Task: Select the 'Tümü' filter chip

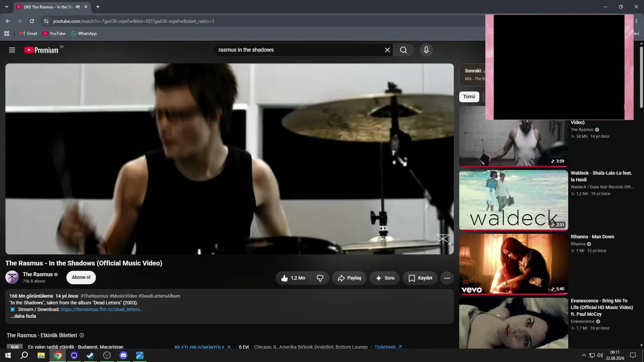Action: tap(469, 97)
